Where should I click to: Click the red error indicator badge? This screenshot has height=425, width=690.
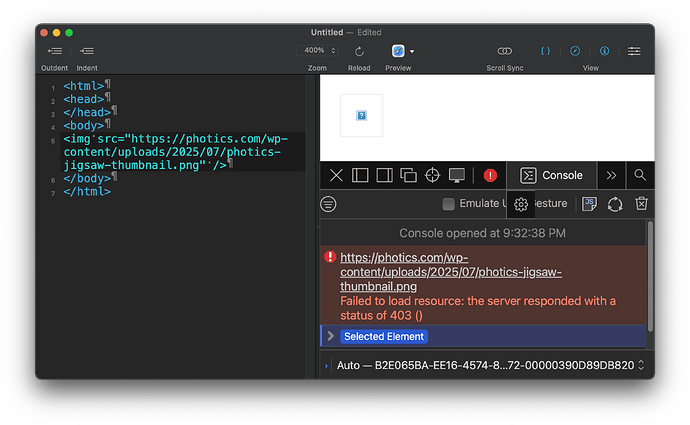pos(490,175)
